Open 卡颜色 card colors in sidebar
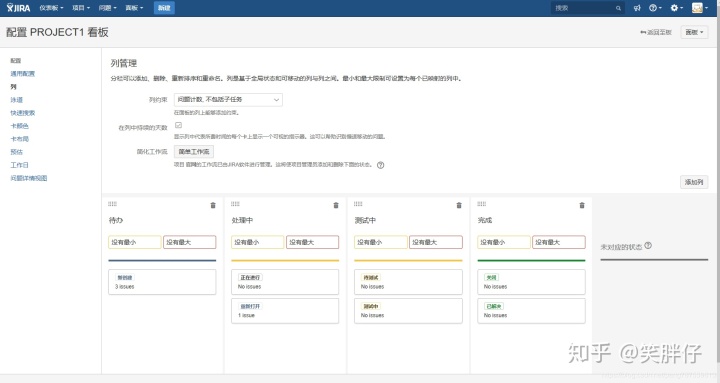720x383 pixels. 19,126
